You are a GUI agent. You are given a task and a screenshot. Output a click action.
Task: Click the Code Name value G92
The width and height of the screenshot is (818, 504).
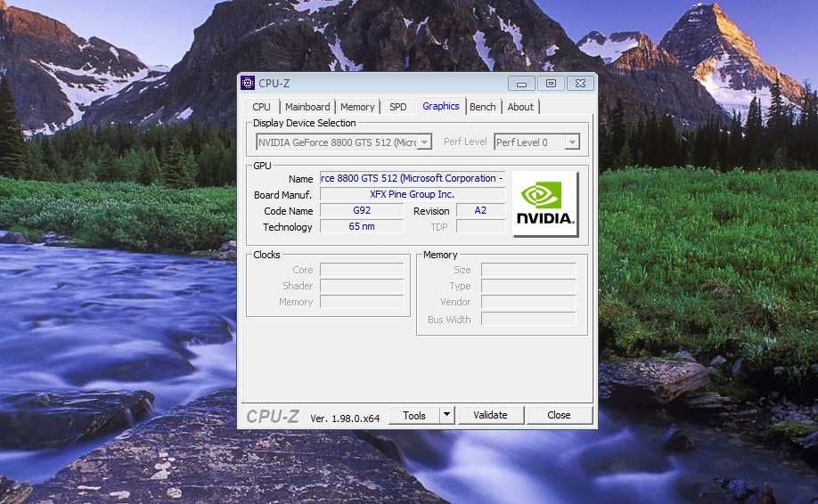(x=362, y=210)
